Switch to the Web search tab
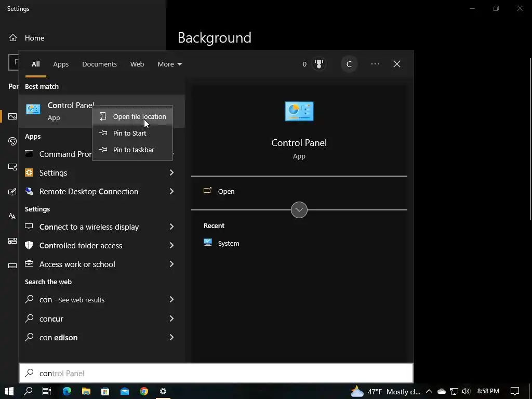 (x=137, y=64)
